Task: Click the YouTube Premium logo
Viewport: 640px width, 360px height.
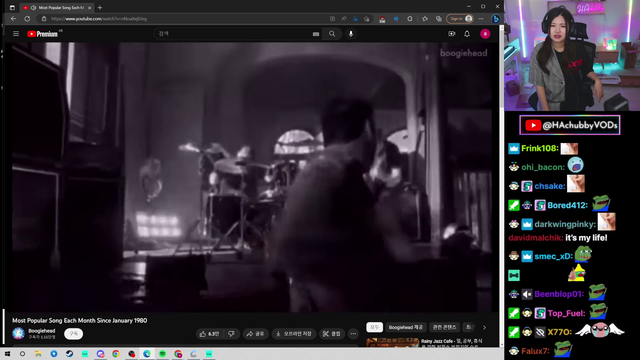Action: (x=42, y=34)
